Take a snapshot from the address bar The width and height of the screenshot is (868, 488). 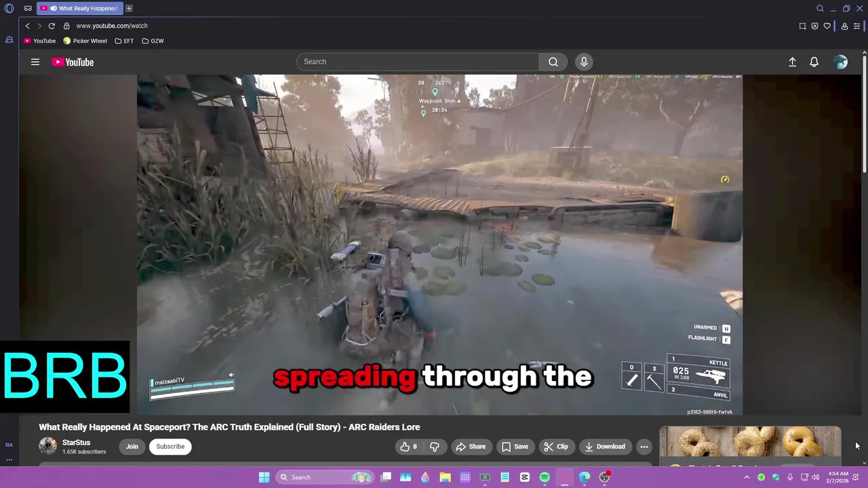(x=802, y=26)
